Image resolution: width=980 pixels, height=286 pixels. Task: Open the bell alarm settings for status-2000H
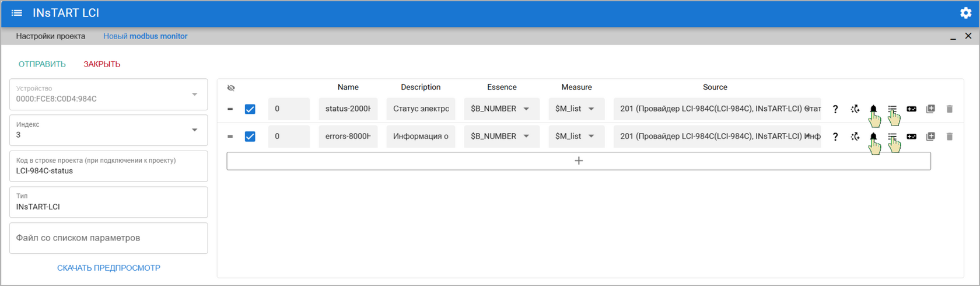pyautogui.click(x=873, y=109)
